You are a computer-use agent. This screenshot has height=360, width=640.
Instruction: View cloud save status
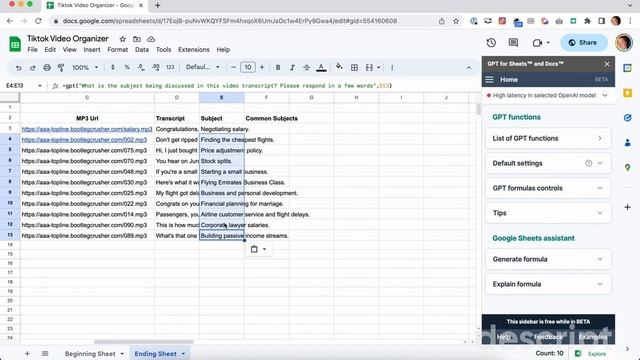[x=151, y=39]
